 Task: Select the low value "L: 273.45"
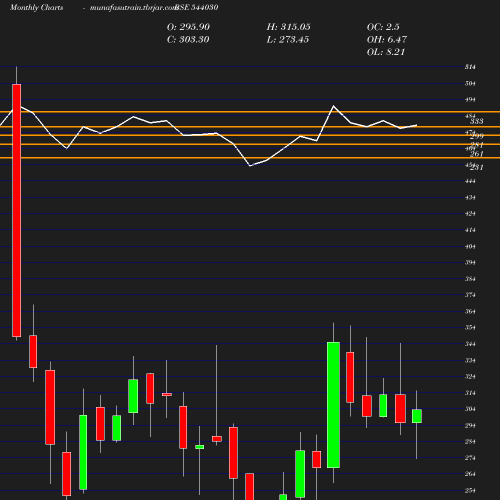click(288, 40)
